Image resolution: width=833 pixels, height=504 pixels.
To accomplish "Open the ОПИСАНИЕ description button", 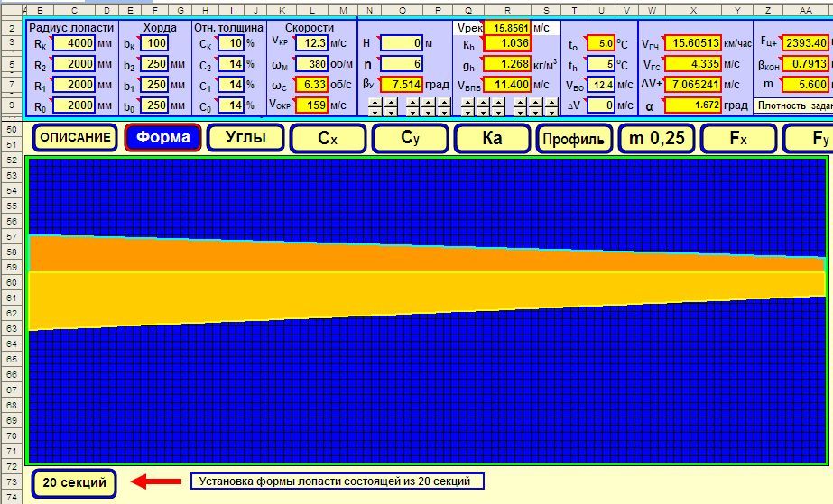I will (76, 138).
